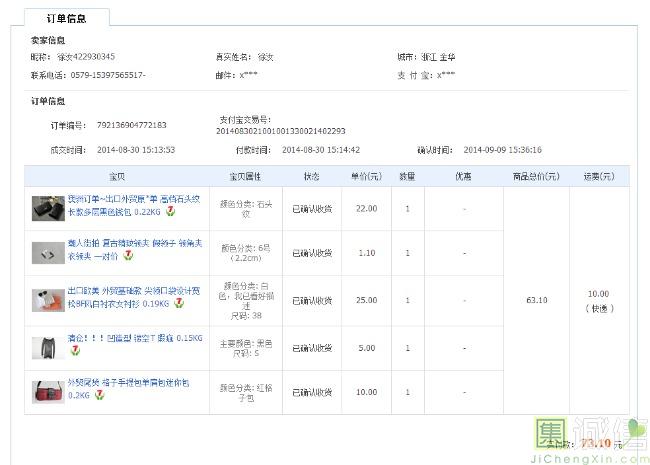Click the 已确认收货 status in the first row

[x=311, y=208]
